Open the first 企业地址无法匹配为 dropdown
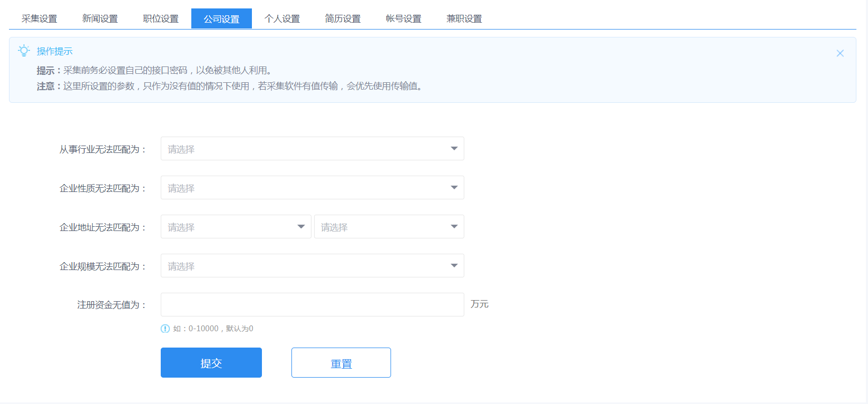Viewport: 868px width, 404px height. click(x=236, y=227)
